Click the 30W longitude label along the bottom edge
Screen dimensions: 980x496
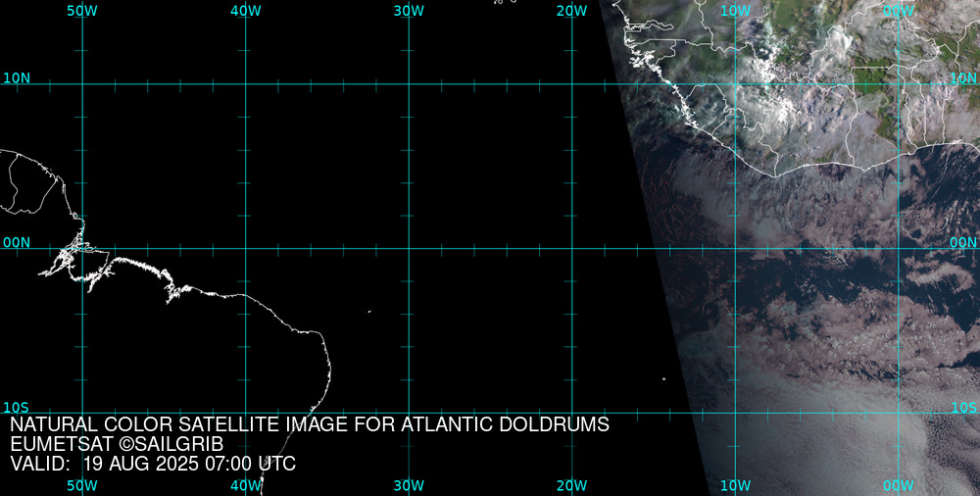tap(410, 486)
